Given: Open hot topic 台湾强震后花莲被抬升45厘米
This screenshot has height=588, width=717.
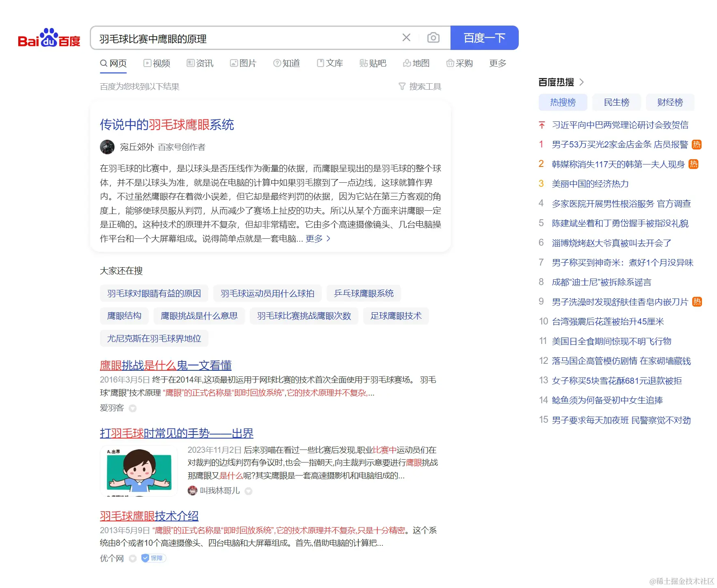Looking at the screenshot, I should 608,322.
